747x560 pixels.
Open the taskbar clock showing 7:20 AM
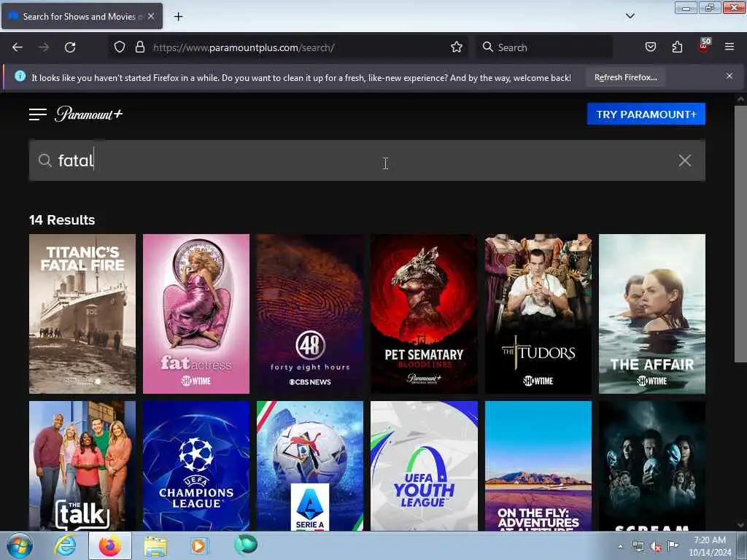click(710, 546)
